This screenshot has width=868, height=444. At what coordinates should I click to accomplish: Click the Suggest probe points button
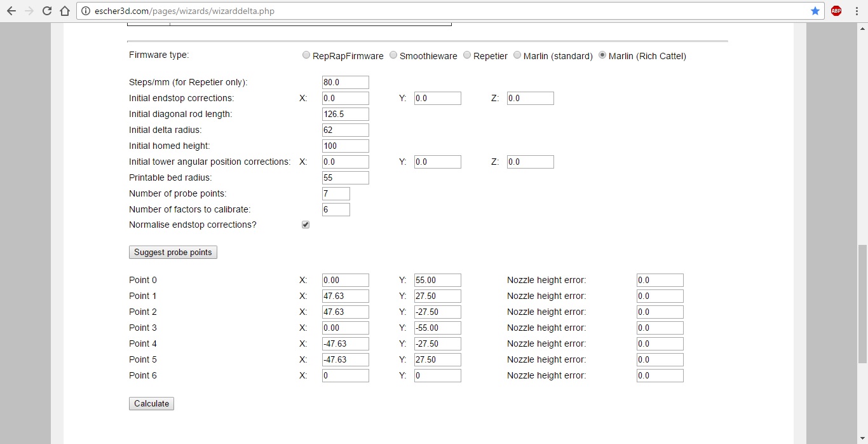tap(173, 253)
